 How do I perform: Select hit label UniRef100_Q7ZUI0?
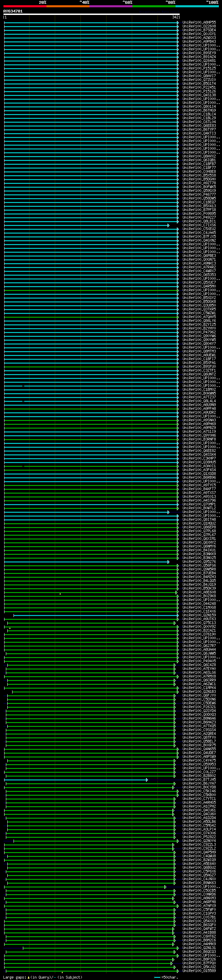(199, 80)
